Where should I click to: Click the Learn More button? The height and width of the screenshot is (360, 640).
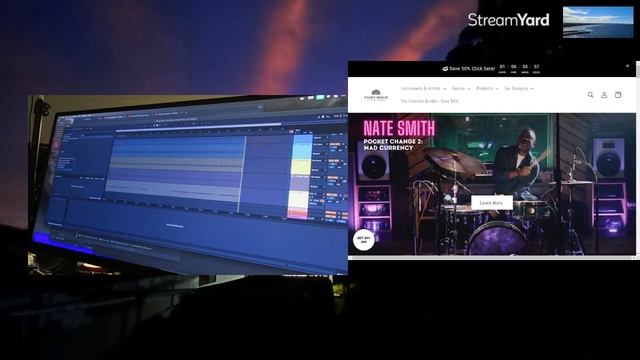click(491, 203)
